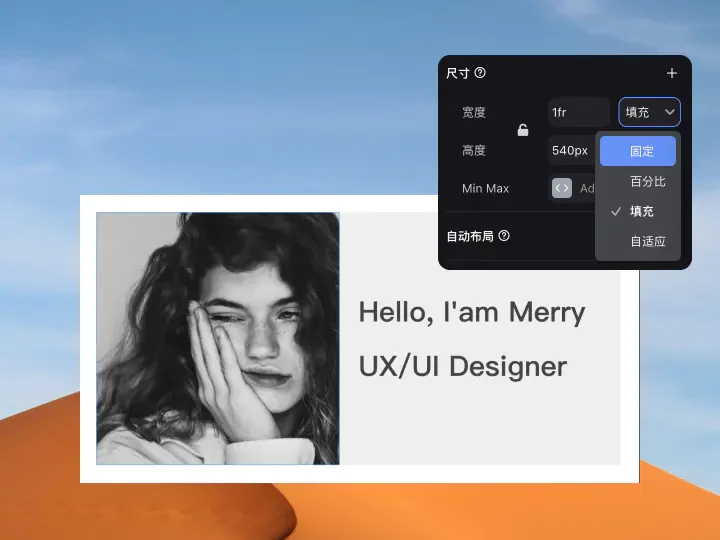Viewport: 720px width, 540px height.
Task: Click the Min Max add field
Action: [586, 188]
